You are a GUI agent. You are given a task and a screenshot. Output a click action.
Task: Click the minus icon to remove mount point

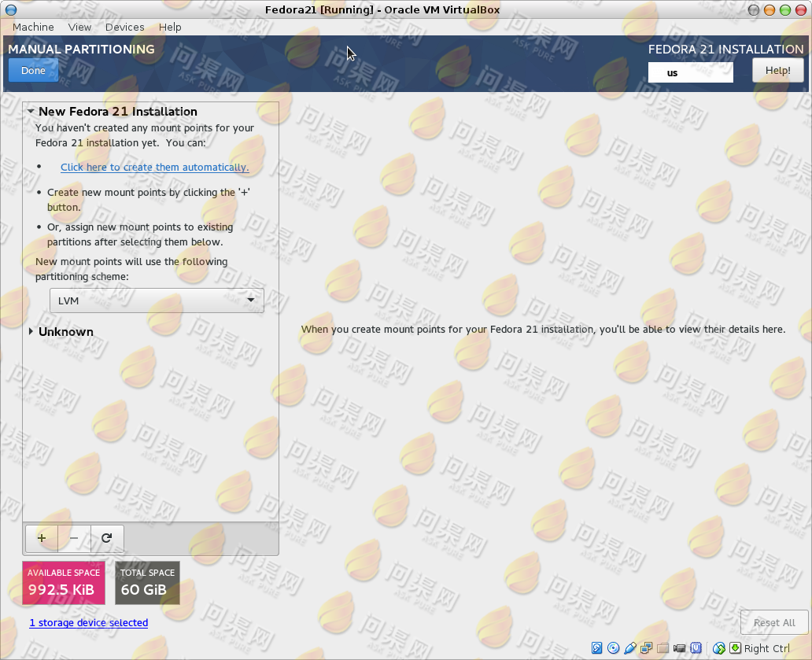click(74, 538)
